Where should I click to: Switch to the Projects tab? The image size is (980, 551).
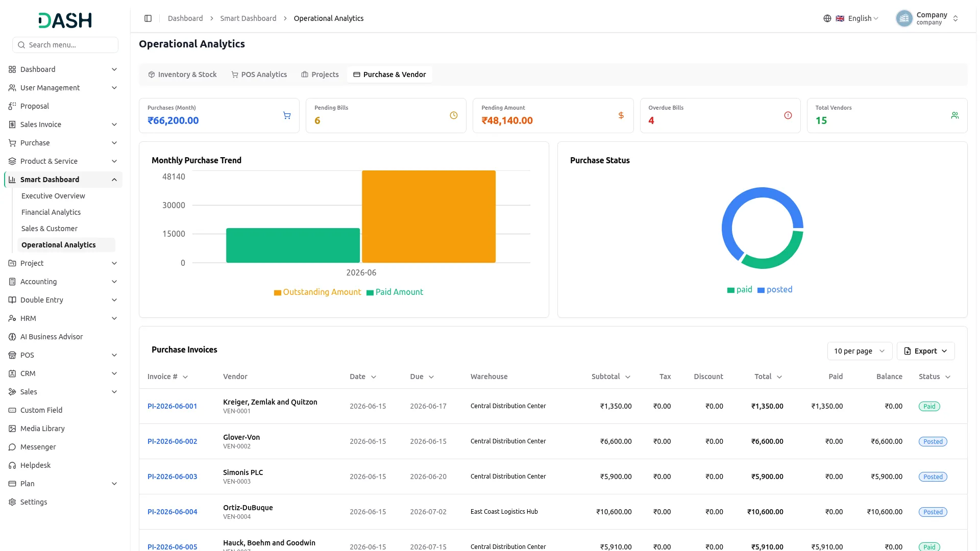pos(320,74)
